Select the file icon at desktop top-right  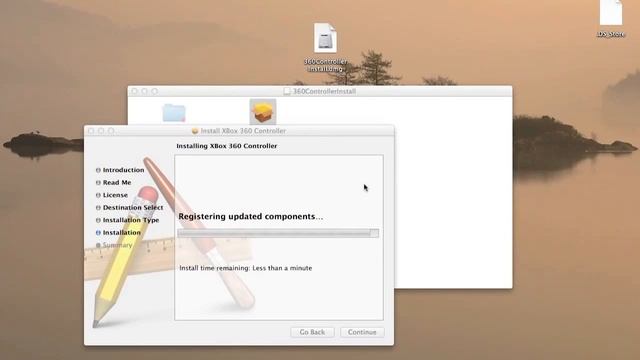pos(611,19)
